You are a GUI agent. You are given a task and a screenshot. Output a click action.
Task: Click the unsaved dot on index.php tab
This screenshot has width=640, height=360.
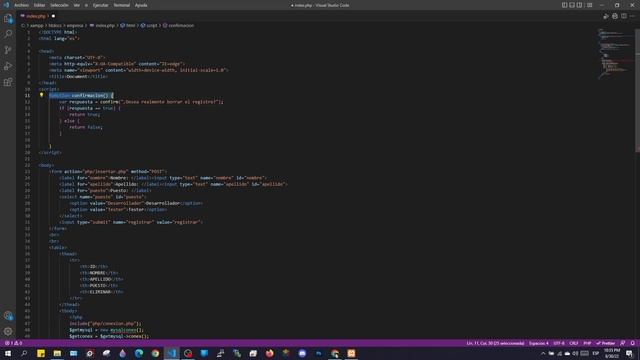(x=53, y=16)
